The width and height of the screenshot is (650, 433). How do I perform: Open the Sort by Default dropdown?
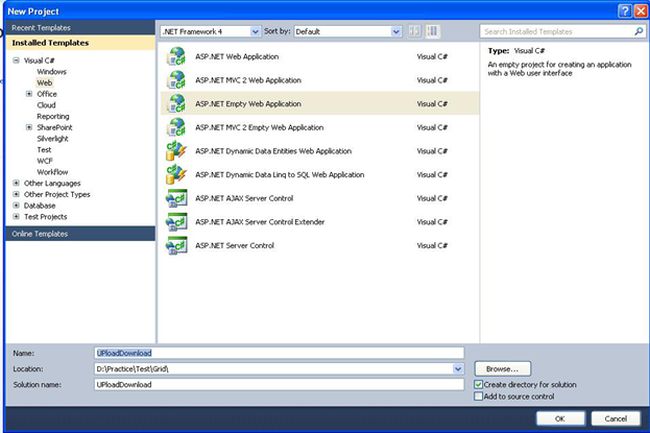point(396,31)
